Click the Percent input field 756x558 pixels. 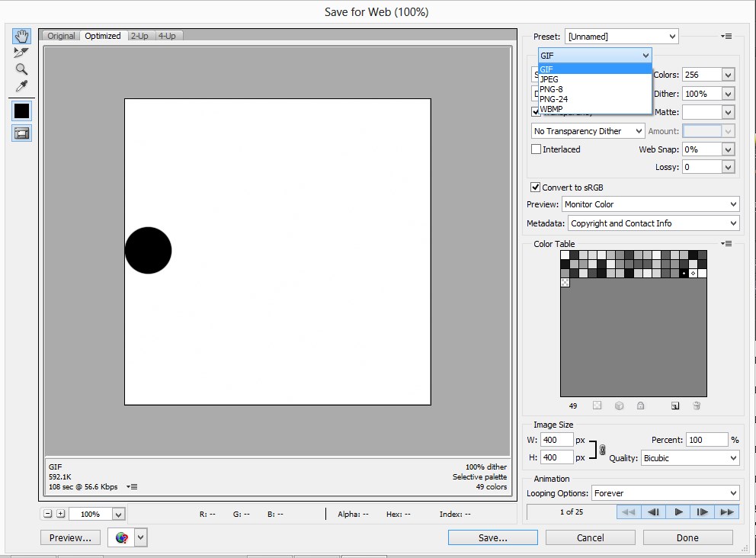tap(706, 440)
